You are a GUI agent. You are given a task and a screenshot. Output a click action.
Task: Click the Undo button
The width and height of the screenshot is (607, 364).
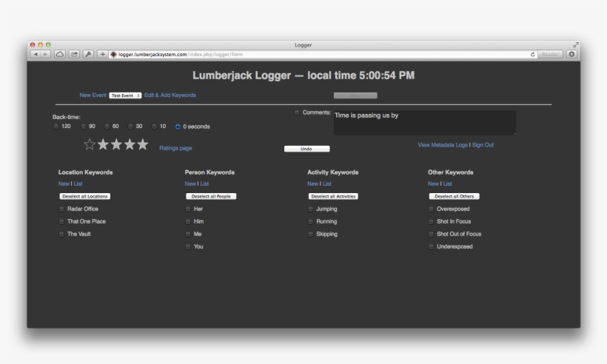point(307,149)
